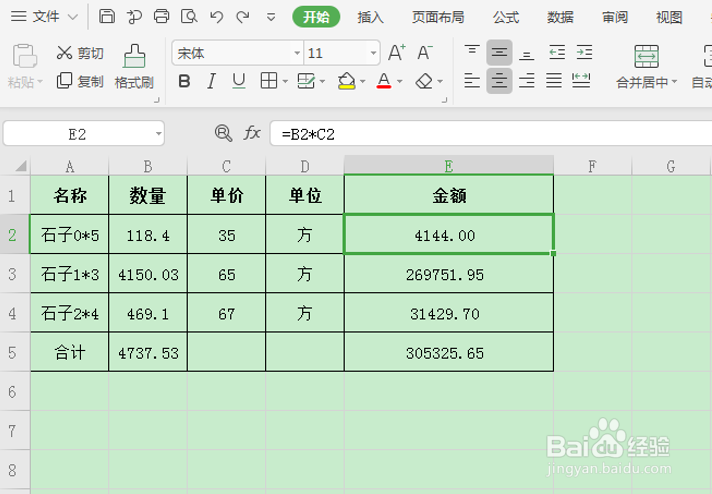This screenshot has width=712, height=494.
Task: Increase font size with A+ icon
Action: click(x=396, y=53)
